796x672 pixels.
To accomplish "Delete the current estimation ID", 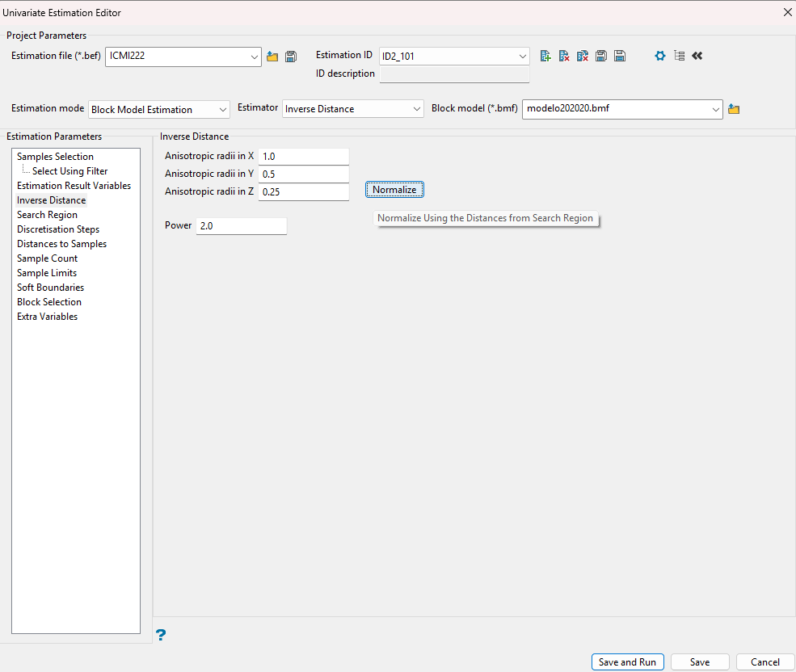I will point(564,56).
